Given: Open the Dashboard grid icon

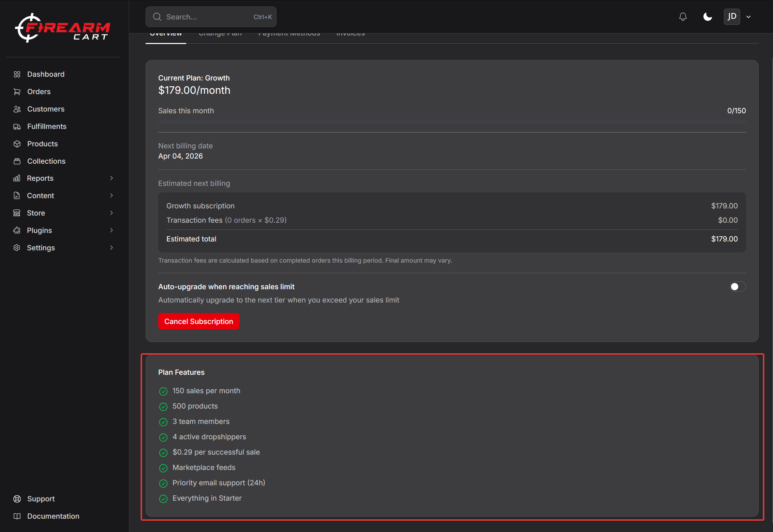Looking at the screenshot, I should [17, 74].
